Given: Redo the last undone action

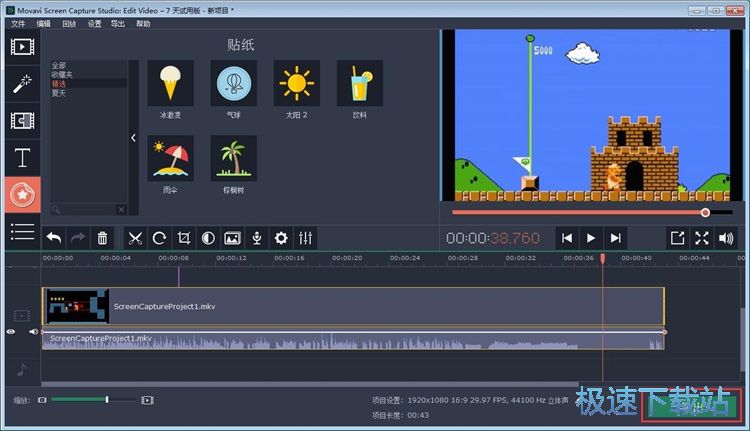Looking at the screenshot, I should point(78,238).
